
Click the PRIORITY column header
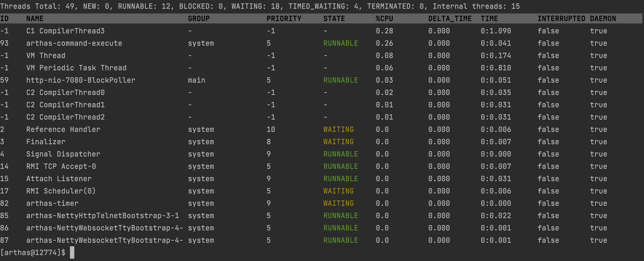[284, 18]
